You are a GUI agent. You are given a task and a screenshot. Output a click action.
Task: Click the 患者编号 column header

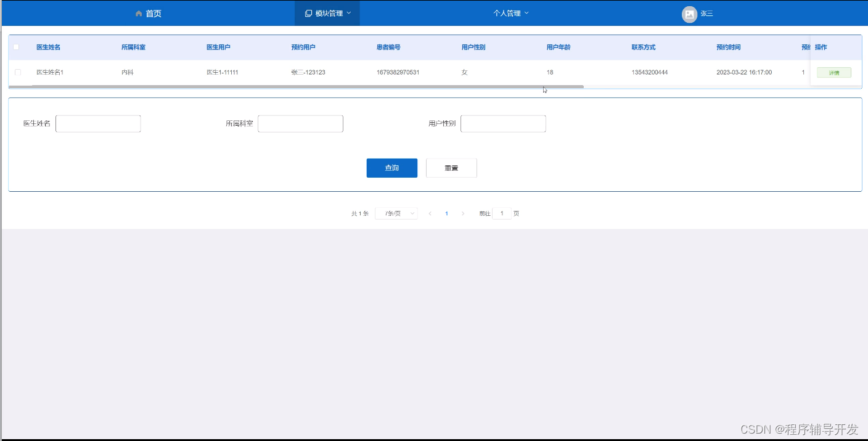[389, 47]
